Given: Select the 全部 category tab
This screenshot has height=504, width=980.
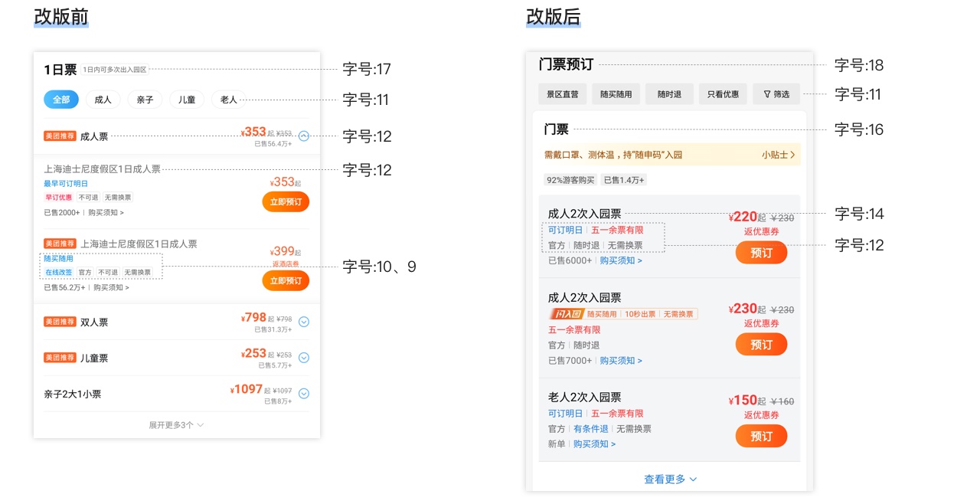Looking at the screenshot, I should pos(60,99).
